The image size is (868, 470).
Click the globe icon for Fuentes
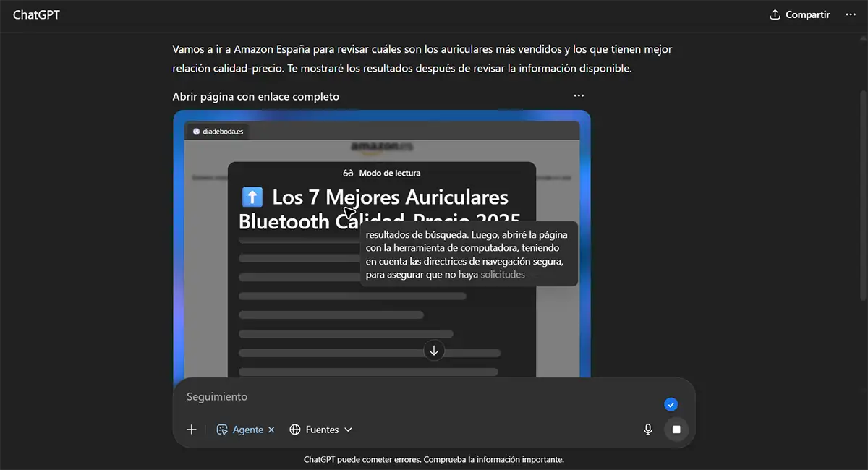point(295,430)
